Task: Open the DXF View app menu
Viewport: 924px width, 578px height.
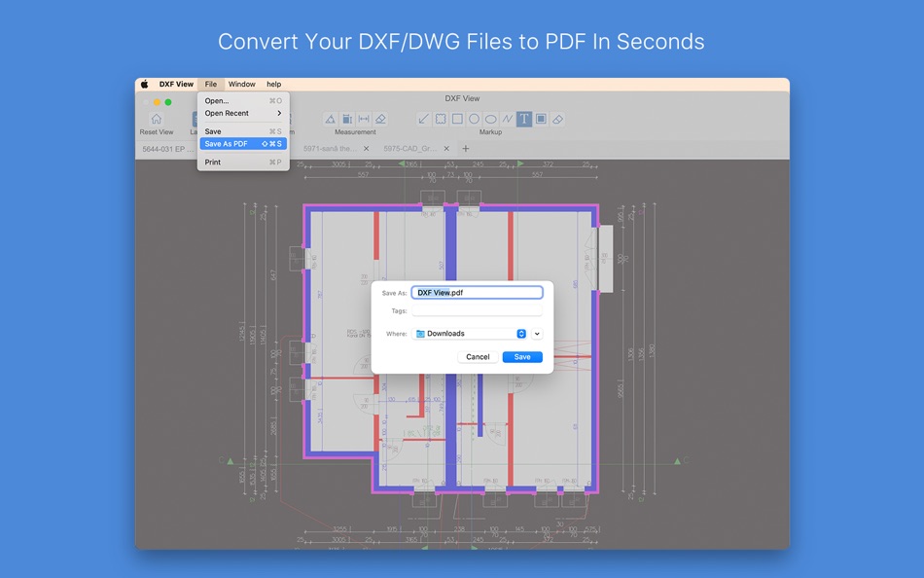Action: 176,85
